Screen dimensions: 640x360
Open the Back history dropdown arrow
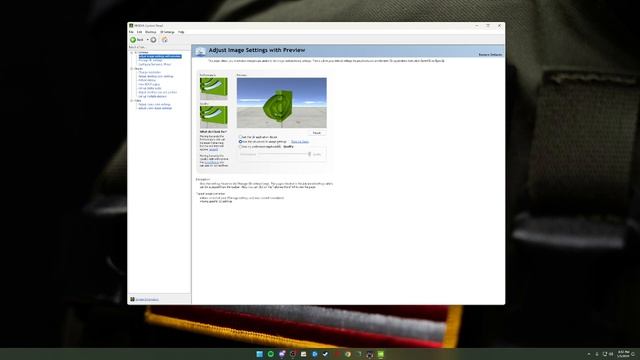tap(148, 40)
